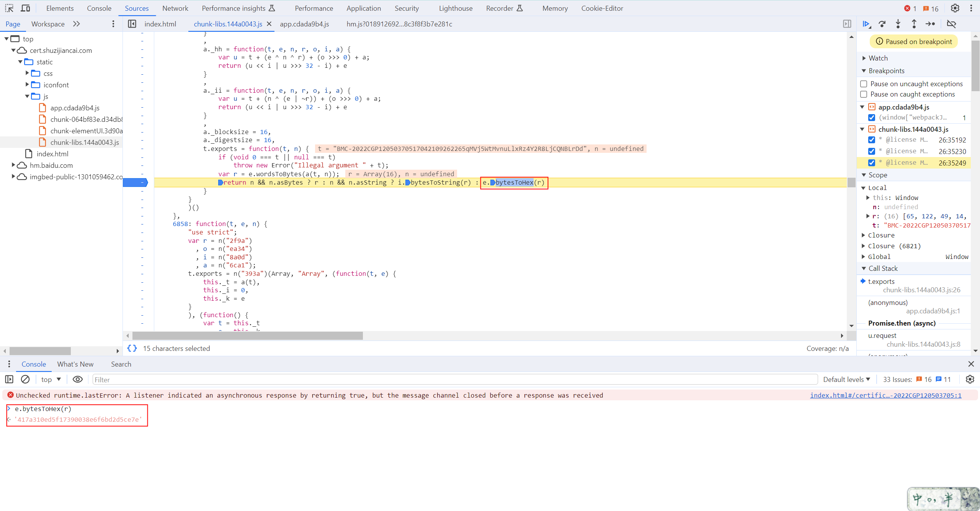Step into next function call
The height and width of the screenshot is (511, 980).
pyautogui.click(x=898, y=24)
